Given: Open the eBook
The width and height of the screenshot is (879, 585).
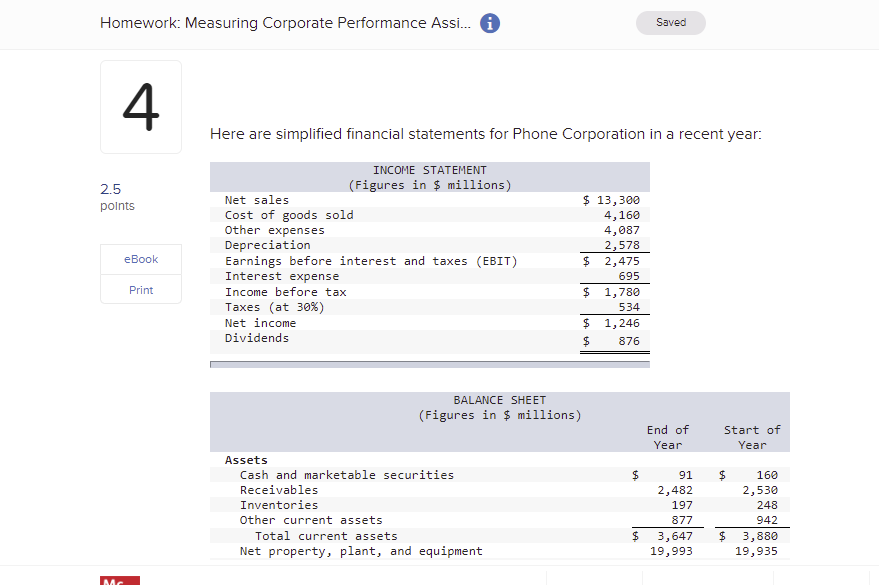Looking at the screenshot, I should pyautogui.click(x=140, y=259).
